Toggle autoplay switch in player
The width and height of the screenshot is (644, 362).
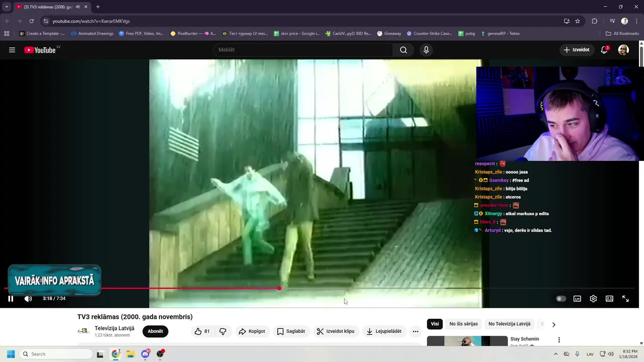pos(561,299)
